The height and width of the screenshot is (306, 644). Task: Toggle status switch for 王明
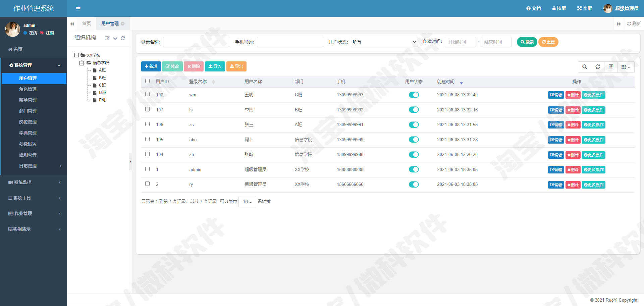coord(414,95)
